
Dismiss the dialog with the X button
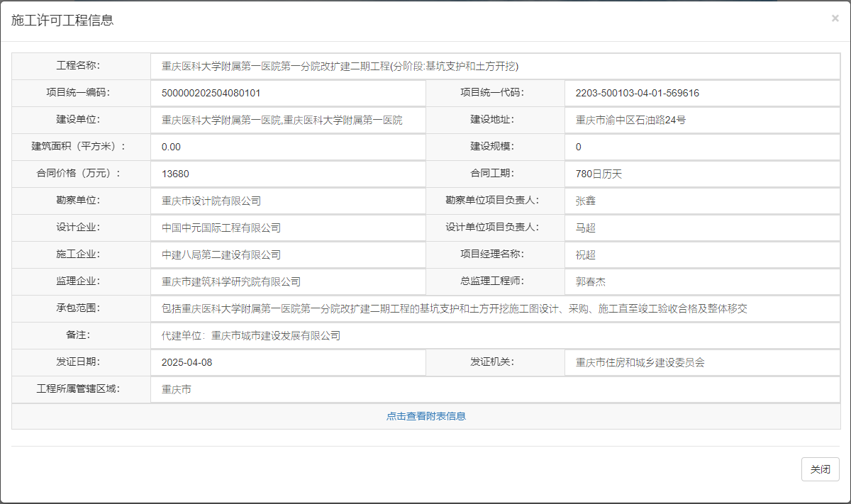(x=835, y=18)
